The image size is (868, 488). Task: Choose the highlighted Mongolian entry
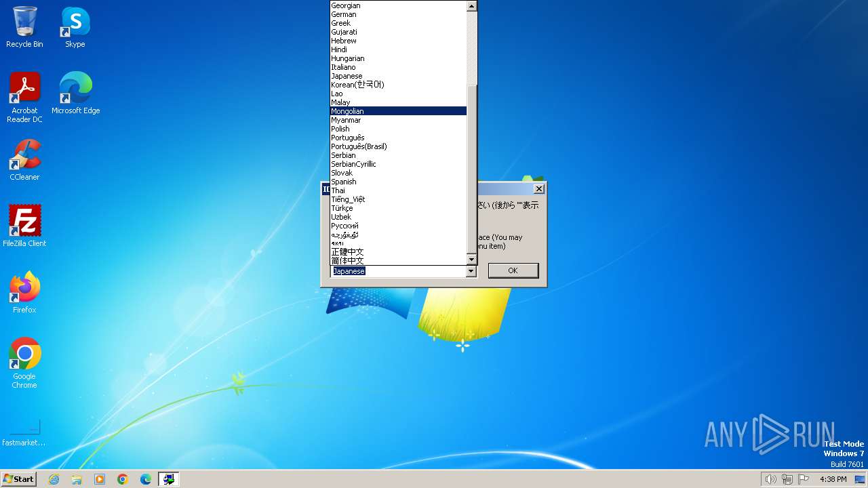coord(398,111)
